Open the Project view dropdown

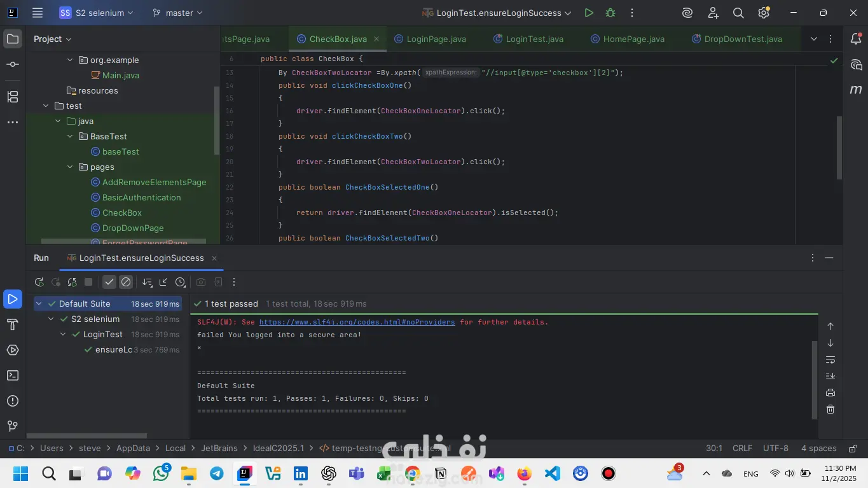tap(53, 39)
